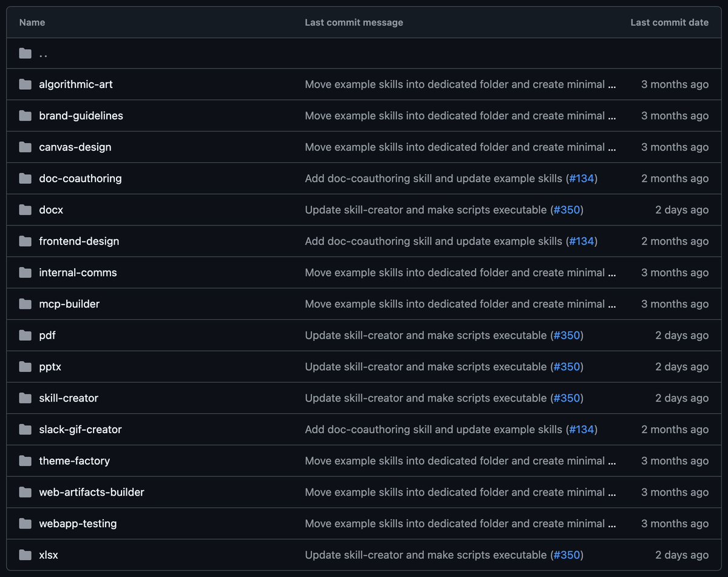The width and height of the screenshot is (728, 577).
Task: Click the folder icon beside slack-gif-creator
Action: pos(25,430)
